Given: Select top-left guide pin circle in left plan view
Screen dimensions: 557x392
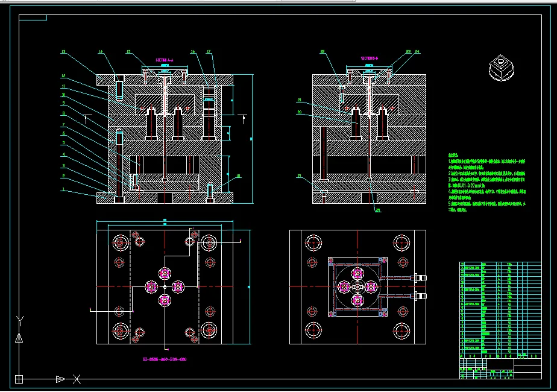Looking at the screenshot, I should (121, 242).
